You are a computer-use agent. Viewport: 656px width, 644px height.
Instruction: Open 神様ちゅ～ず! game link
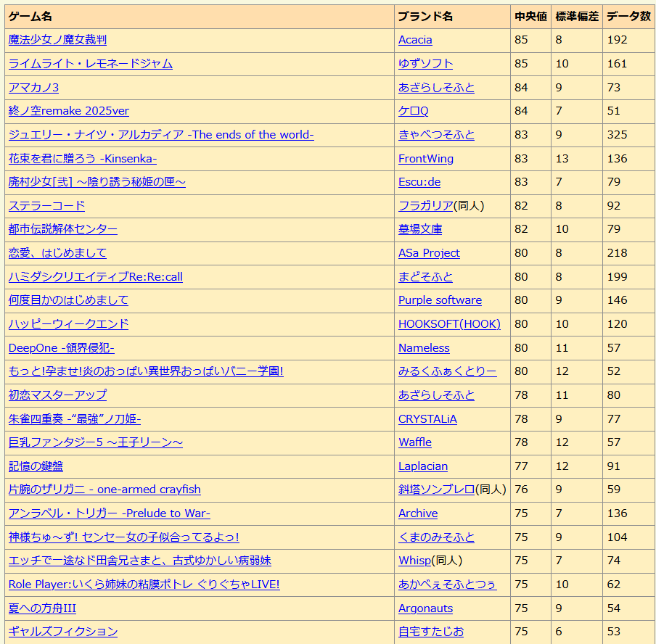point(124,537)
